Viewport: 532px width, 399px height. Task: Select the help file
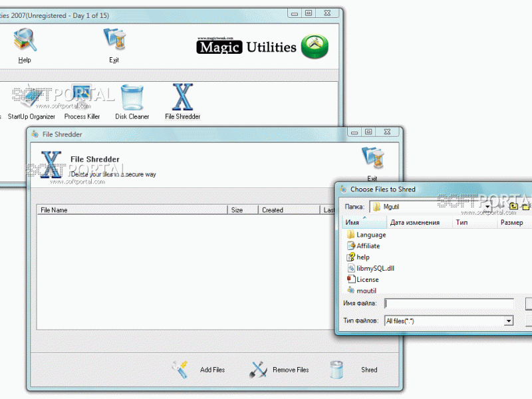point(358,257)
